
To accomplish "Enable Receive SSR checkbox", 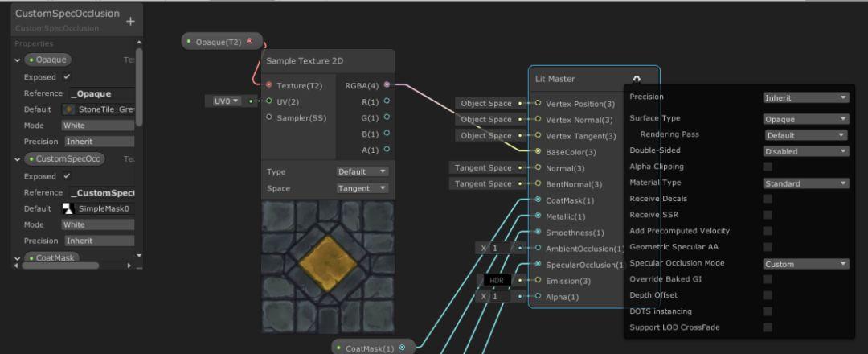I will click(x=768, y=214).
